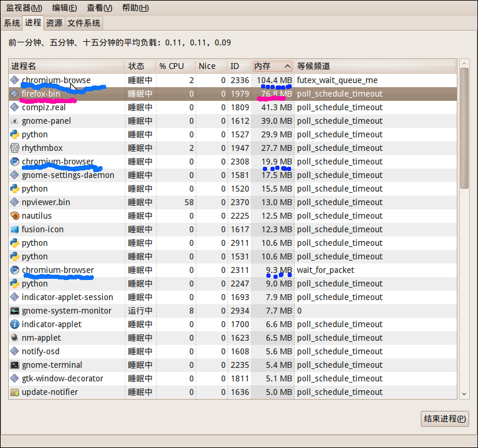Click the 104.4 MB memory value
478x448 pixels.
coord(274,80)
